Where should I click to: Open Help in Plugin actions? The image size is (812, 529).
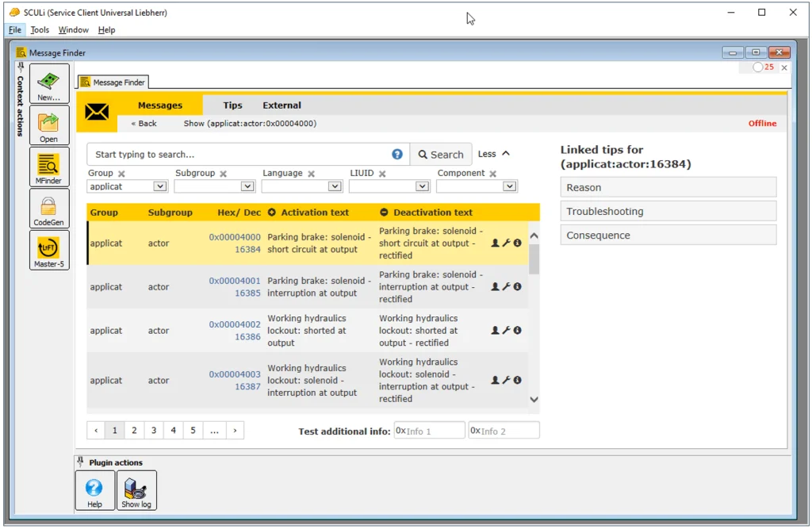(94, 489)
